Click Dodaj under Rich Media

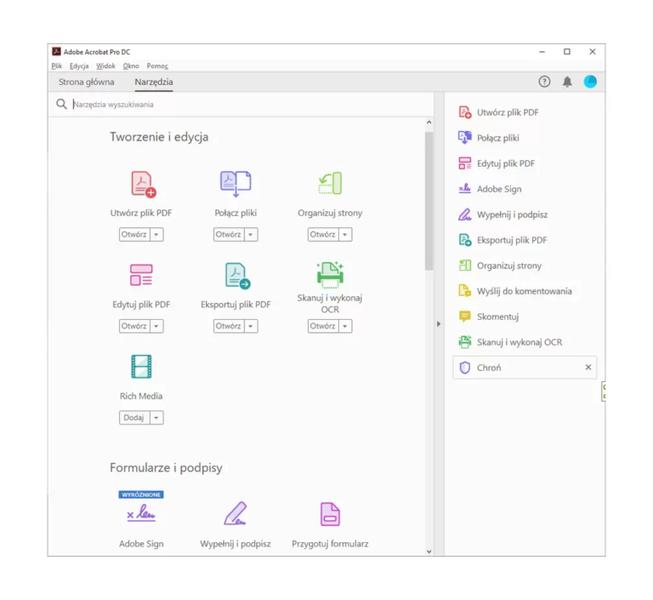(x=134, y=418)
